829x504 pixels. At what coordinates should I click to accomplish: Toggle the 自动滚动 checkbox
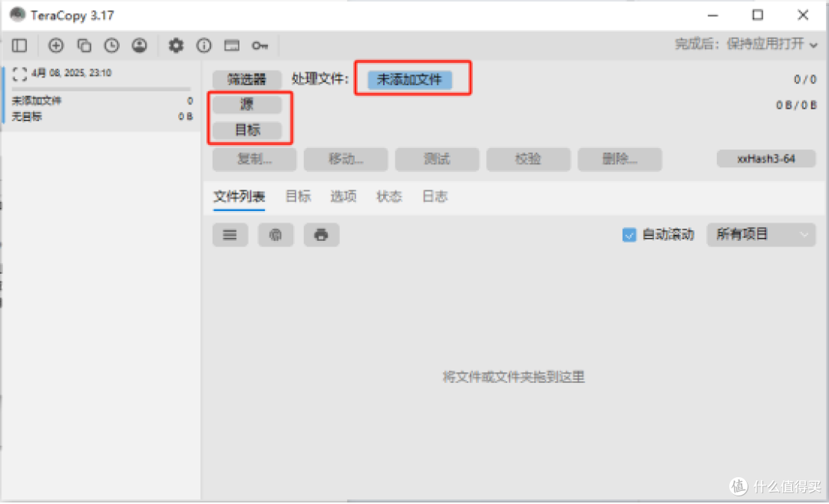pyautogui.click(x=629, y=235)
